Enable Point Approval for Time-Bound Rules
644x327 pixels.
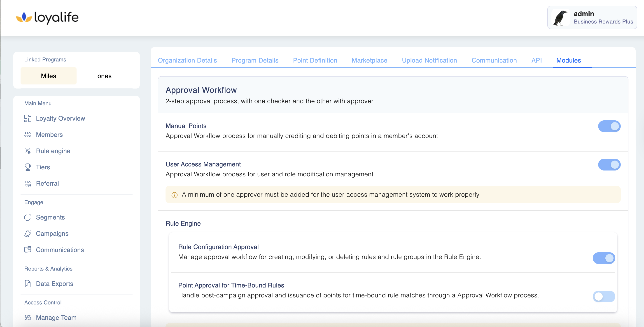click(x=604, y=297)
